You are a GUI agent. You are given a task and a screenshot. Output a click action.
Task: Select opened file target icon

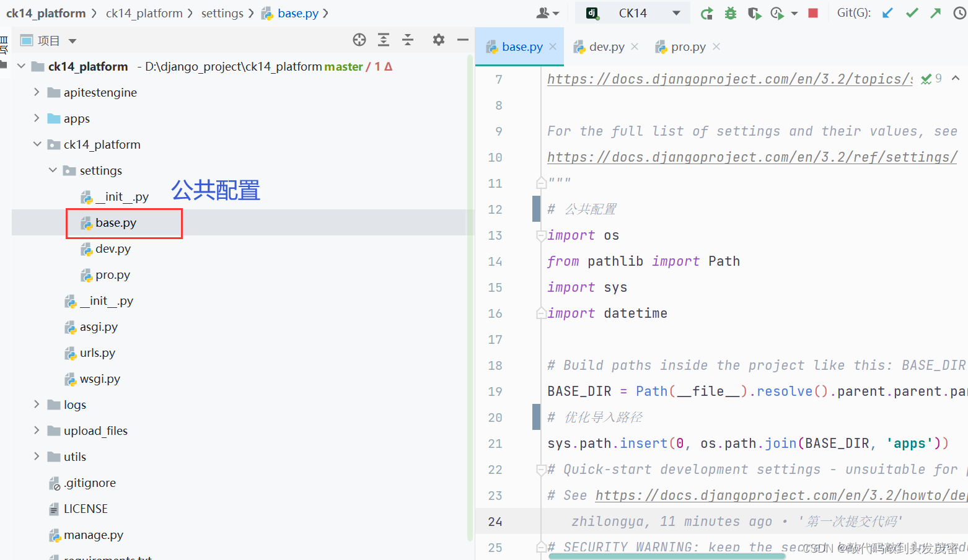click(x=359, y=40)
